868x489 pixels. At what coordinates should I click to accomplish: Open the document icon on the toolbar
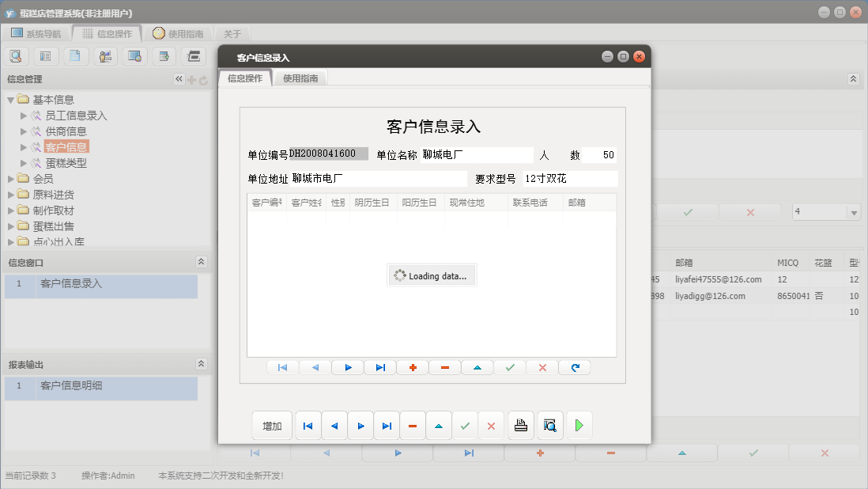click(x=75, y=55)
